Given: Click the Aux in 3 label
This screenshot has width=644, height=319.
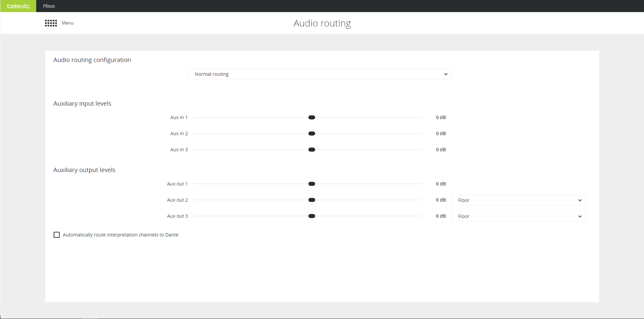Looking at the screenshot, I should click(x=179, y=150).
